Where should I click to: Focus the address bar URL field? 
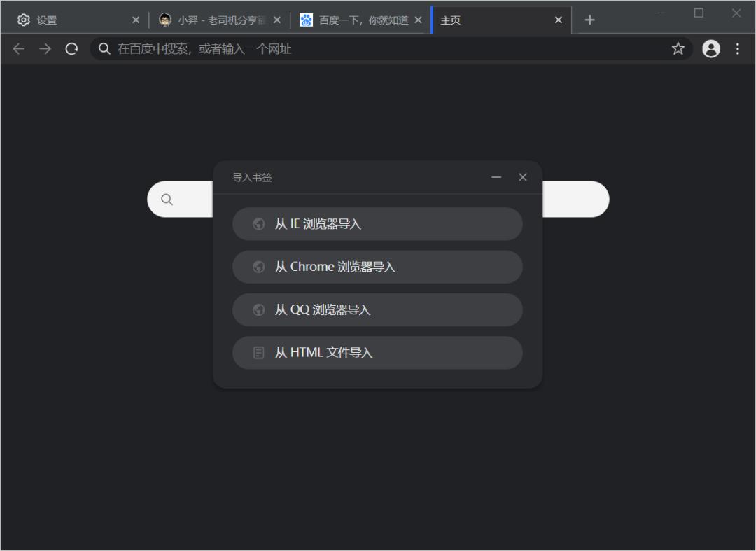385,48
